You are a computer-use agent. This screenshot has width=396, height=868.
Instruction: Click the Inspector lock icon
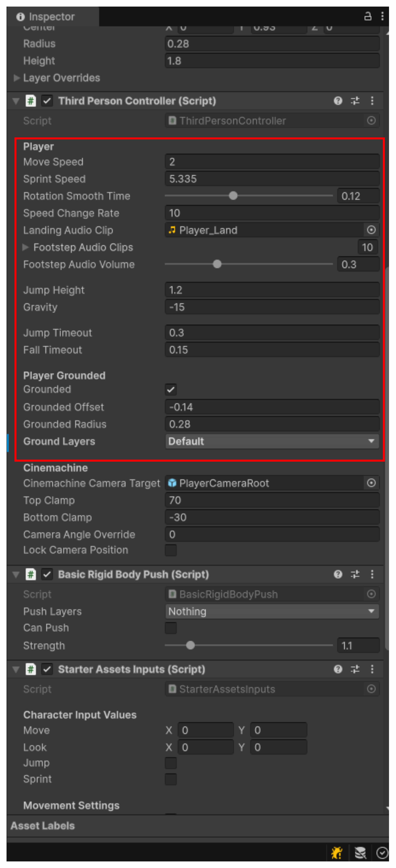click(368, 16)
